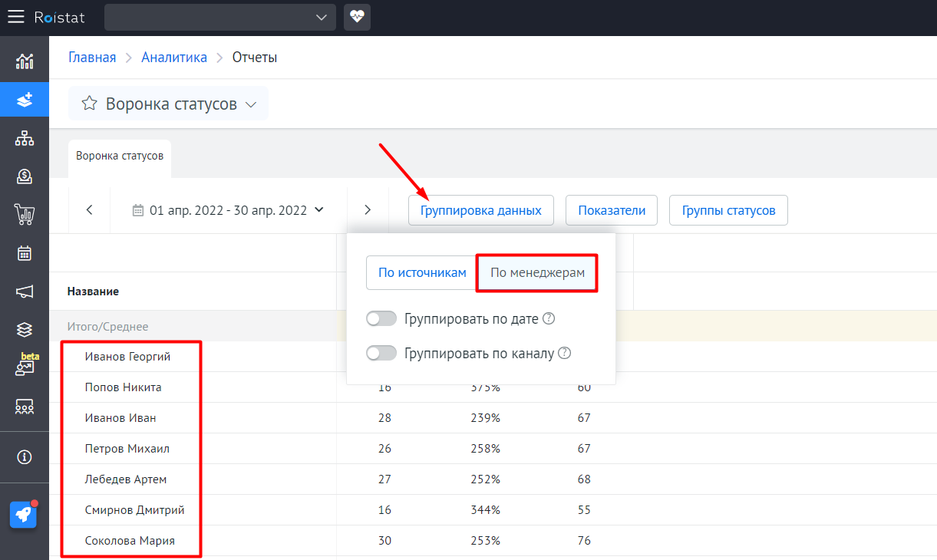Go to Главная breadcrumb
Viewport: 937px width, 560px height.
[x=92, y=58]
